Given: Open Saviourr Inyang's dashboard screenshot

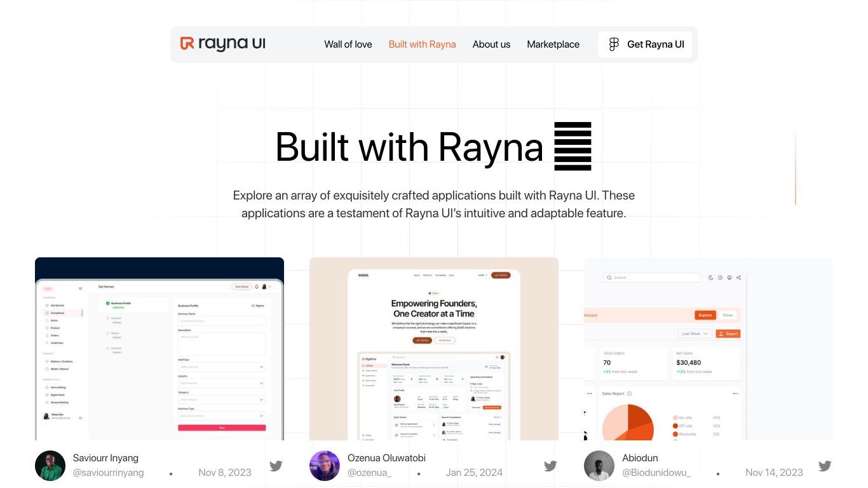Looking at the screenshot, I should tap(159, 349).
